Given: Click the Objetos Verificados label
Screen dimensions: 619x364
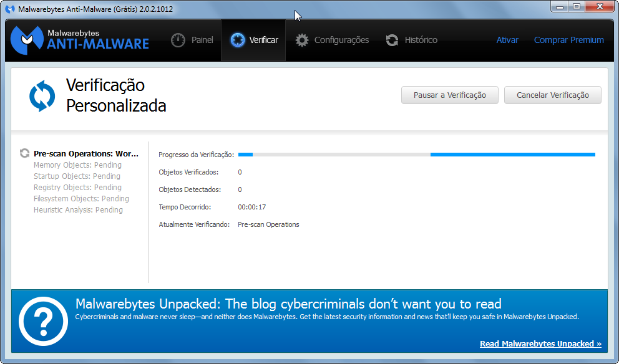Looking at the screenshot, I should pyautogui.click(x=188, y=172).
